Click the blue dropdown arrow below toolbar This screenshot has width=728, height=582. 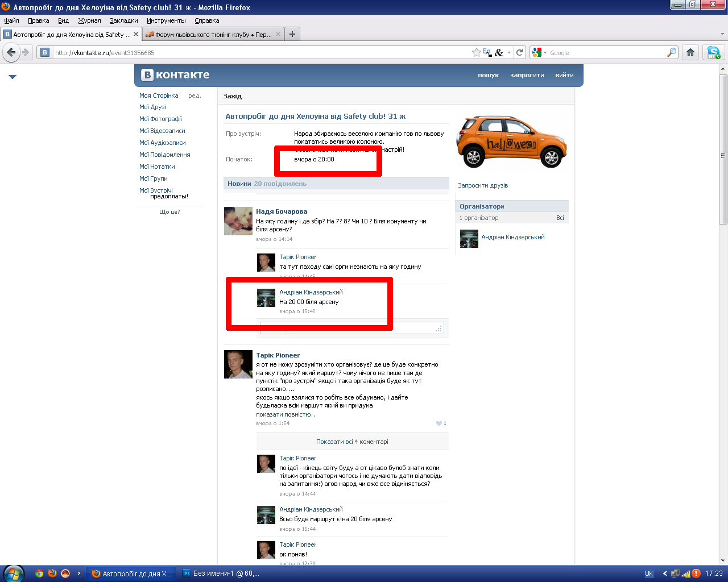pyautogui.click(x=13, y=77)
